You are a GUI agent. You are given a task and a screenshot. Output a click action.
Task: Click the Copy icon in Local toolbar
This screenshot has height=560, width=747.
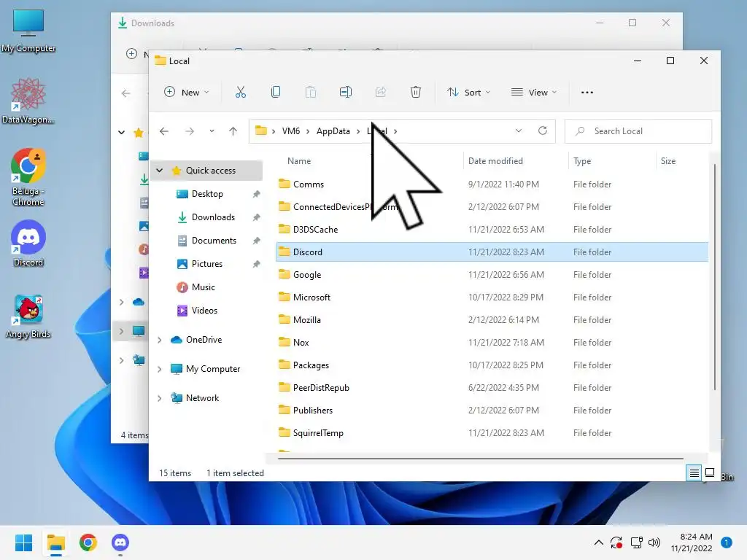pyautogui.click(x=275, y=92)
